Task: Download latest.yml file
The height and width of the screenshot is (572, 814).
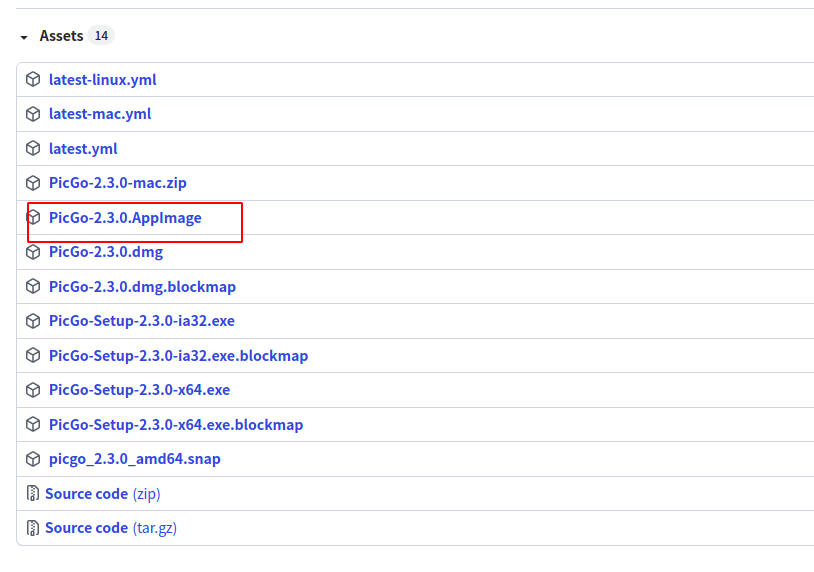Action: pyautogui.click(x=83, y=149)
